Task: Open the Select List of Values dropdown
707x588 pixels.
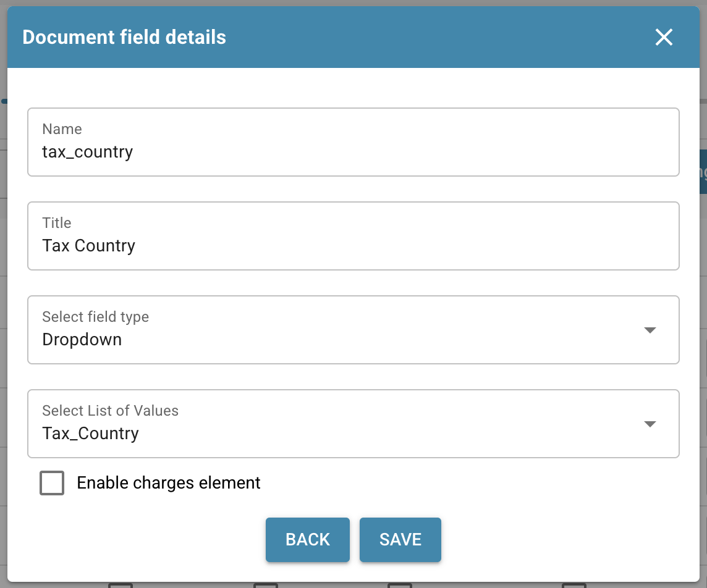Action: [x=352, y=424]
